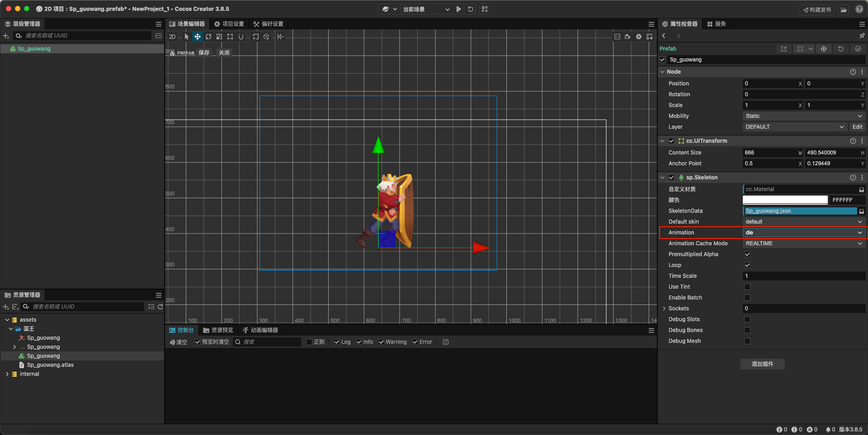Select the rect transform tool
Screen dimensions: 868x435
pos(230,37)
